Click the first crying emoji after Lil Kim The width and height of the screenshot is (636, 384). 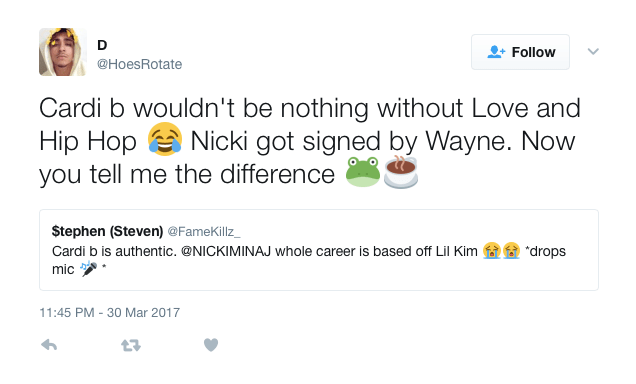click(491, 251)
